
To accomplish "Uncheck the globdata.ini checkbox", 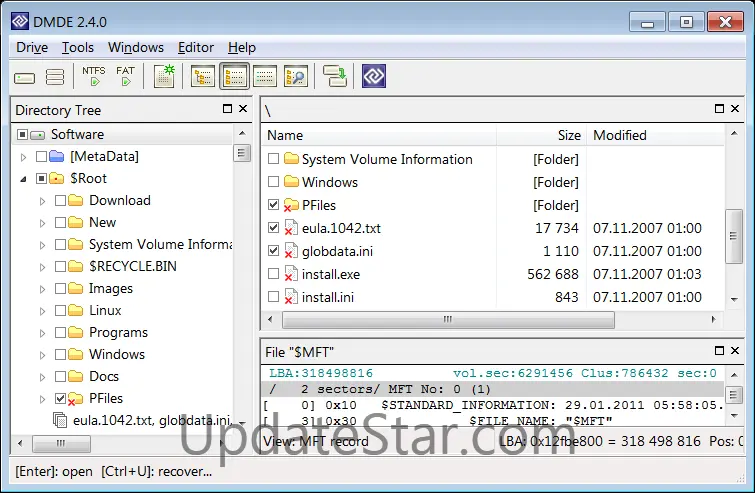I will tap(273, 250).
